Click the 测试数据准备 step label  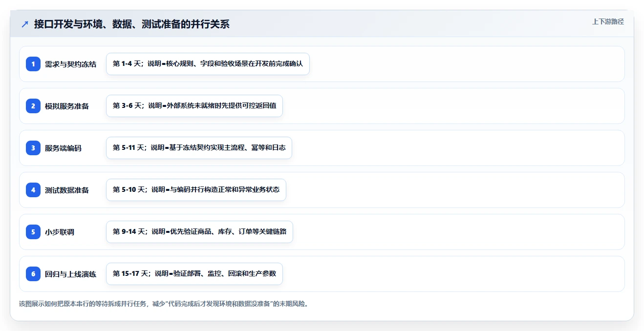click(67, 190)
